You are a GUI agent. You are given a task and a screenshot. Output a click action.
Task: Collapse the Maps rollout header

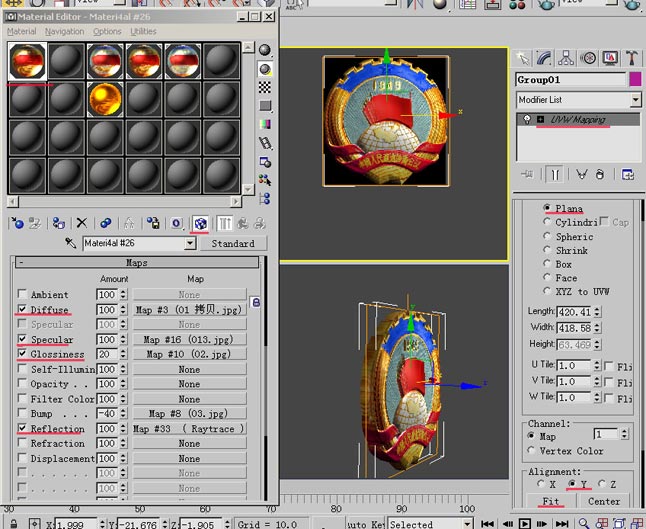[137, 263]
